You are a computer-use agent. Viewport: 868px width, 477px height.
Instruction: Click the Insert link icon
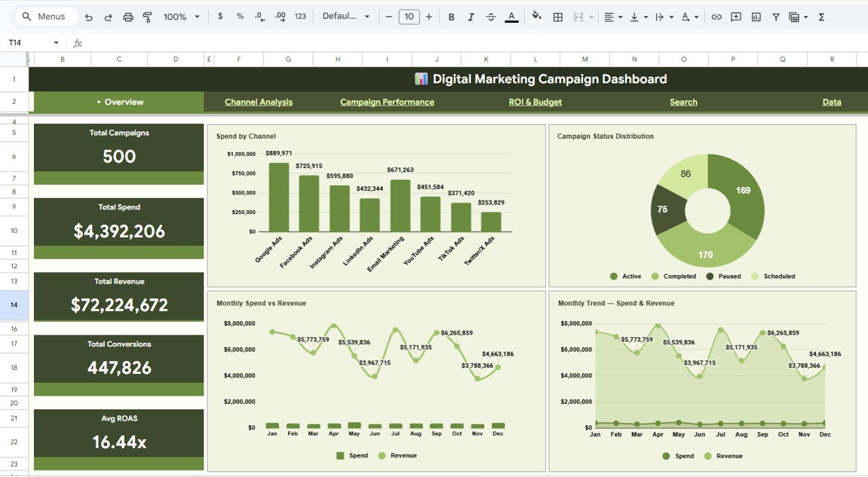pyautogui.click(x=716, y=16)
